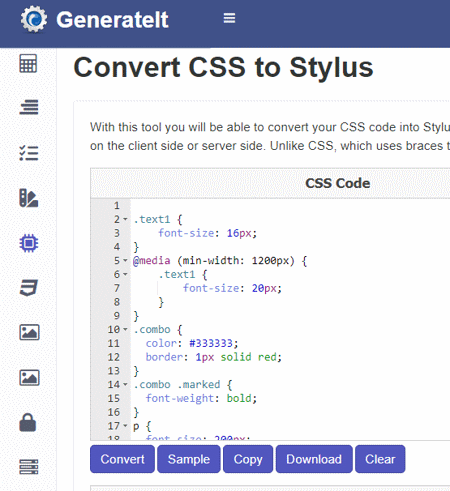Open the calculator tools sidebar icon
This screenshot has width=450, height=491.
click(x=28, y=63)
